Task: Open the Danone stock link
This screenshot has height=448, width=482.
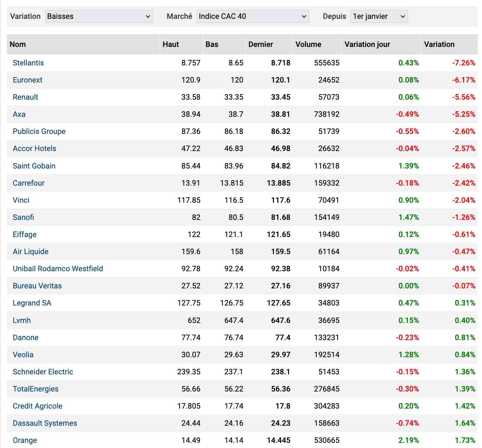Action: pyautogui.click(x=26, y=338)
